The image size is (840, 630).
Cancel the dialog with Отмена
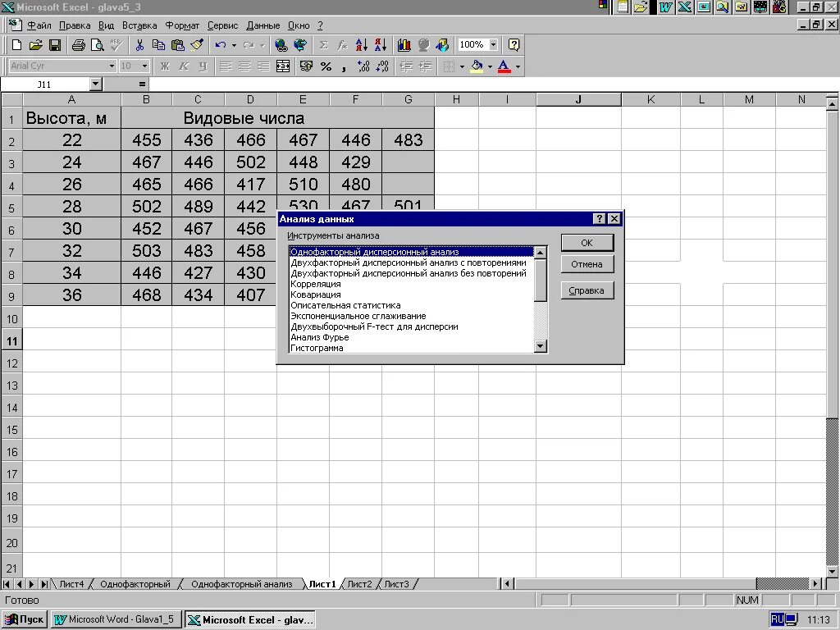pos(587,264)
